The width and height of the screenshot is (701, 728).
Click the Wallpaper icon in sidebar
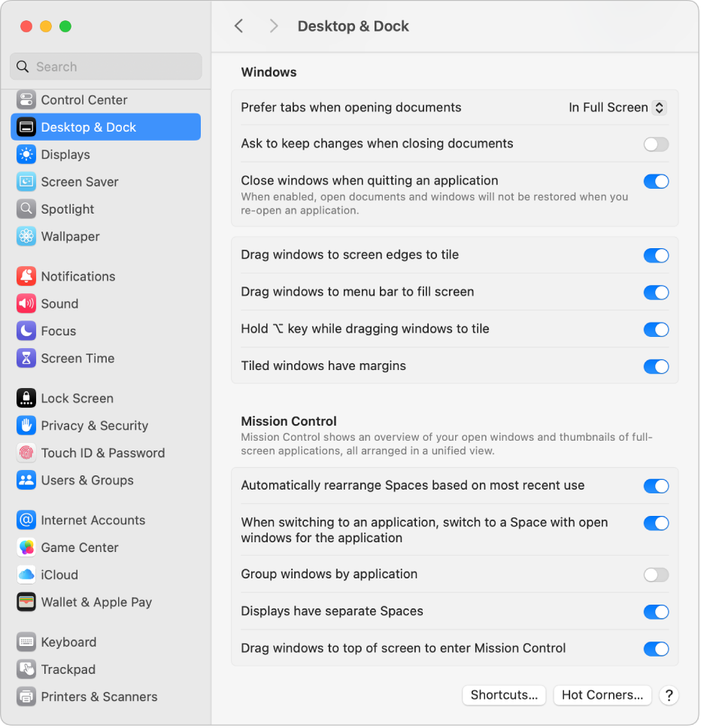(x=26, y=237)
